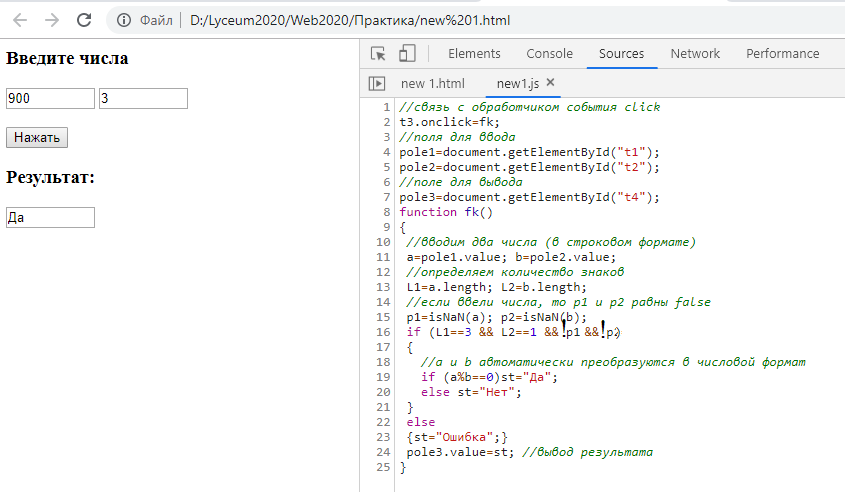This screenshot has height=492, width=845.
Task: Switch to the Performance tab
Action: click(x=782, y=54)
